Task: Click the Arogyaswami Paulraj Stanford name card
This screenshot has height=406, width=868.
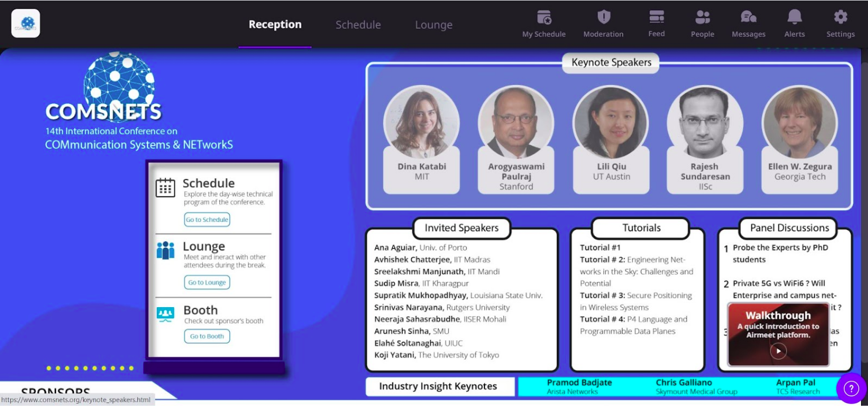Action: 516,172
